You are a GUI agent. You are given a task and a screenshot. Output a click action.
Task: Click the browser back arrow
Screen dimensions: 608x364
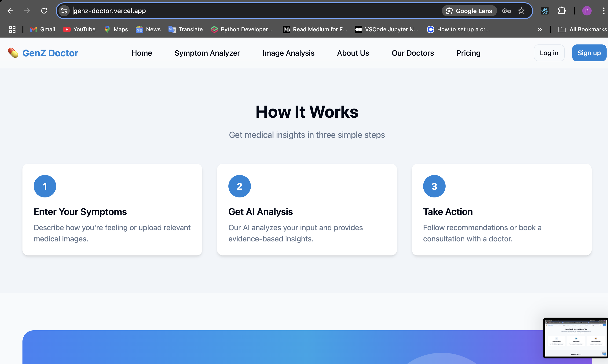(x=10, y=11)
